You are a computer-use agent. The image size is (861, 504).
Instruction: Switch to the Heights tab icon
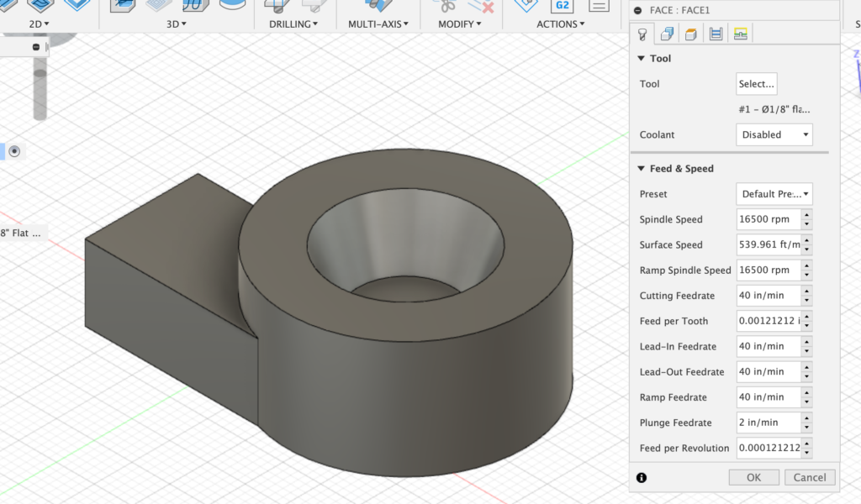691,34
